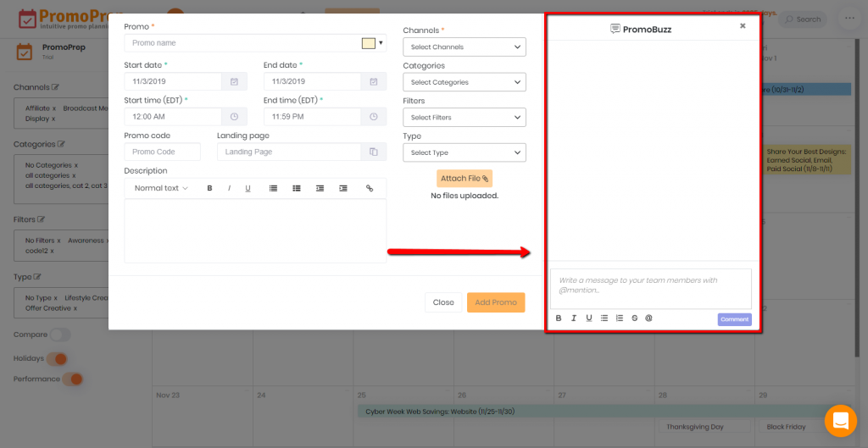Open the Select Type dropdown
The image size is (868, 448).
pos(465,152)
